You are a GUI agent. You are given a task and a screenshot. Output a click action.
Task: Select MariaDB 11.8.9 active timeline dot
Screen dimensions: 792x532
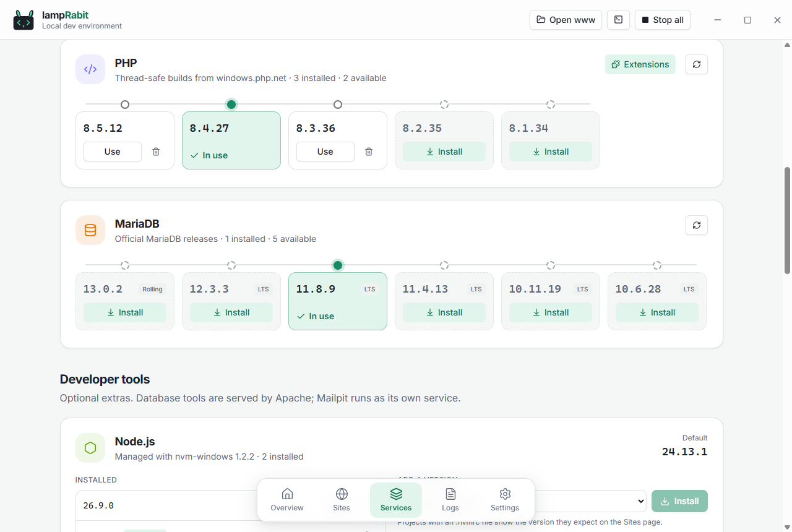pos(338,265)
